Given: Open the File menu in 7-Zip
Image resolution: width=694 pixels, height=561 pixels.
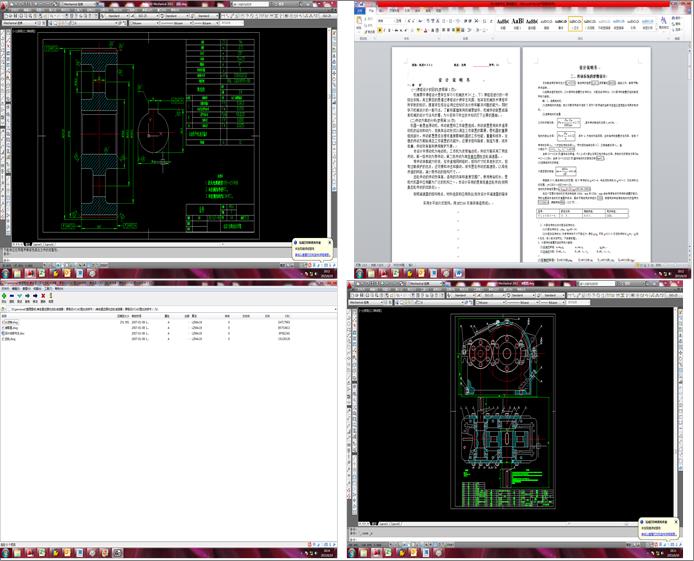Looking at the screenshot, I should [5, 288].
